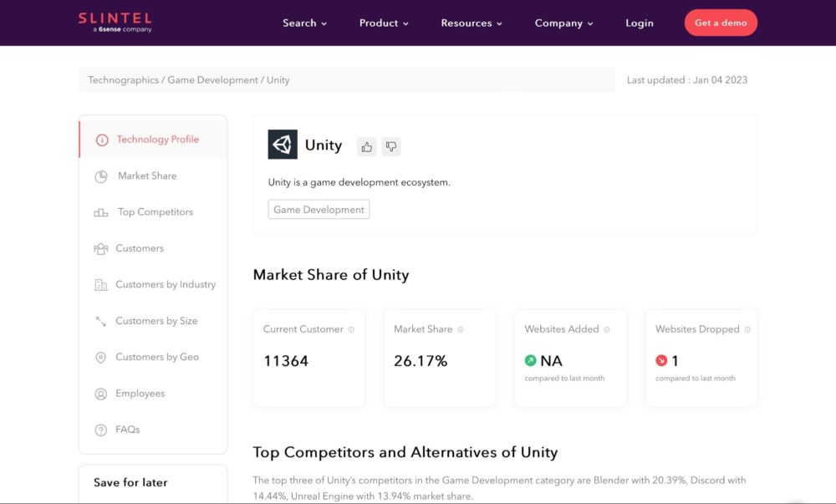Screen dimensions: 836x504
Task: Give Unity a thumbs up
Action: pyautogui.click(x=366, y=146)
